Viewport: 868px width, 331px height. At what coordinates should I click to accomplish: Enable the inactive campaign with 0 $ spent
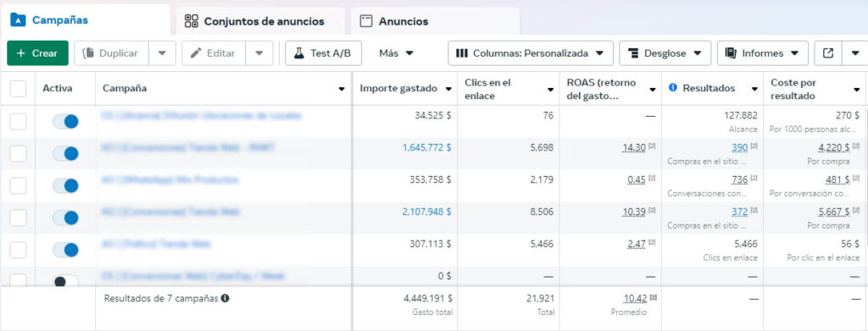(65, 281)
